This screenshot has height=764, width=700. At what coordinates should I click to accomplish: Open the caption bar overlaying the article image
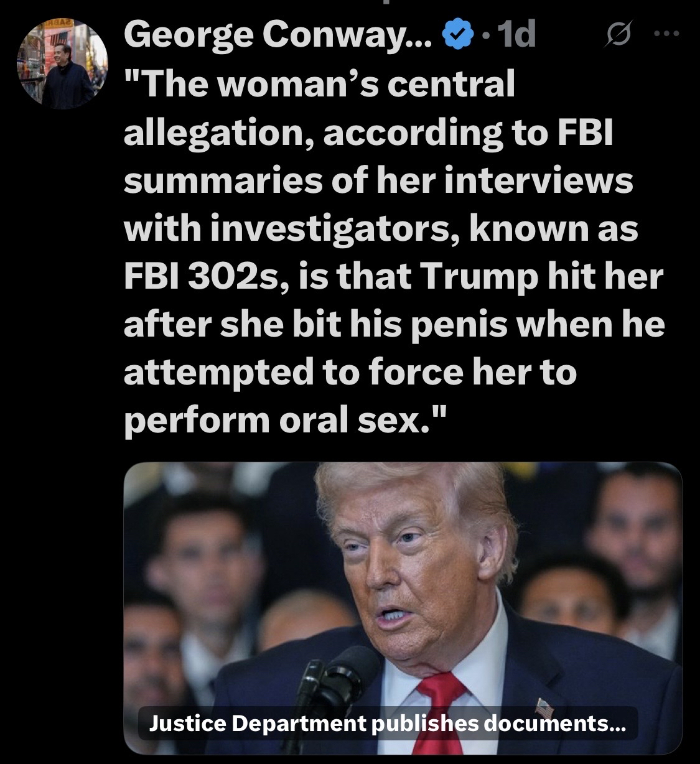[386, 724]
